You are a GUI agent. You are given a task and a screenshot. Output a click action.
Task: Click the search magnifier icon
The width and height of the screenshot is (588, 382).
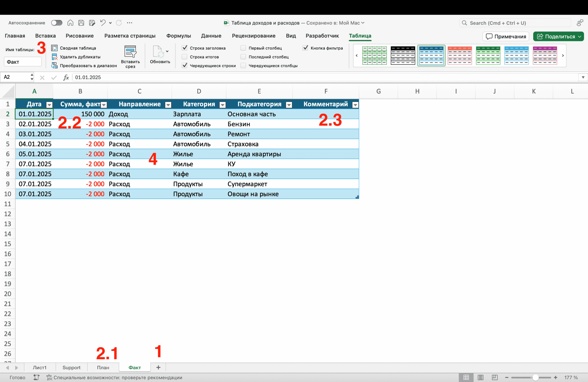pyautogui.click(x=464, y=23)
